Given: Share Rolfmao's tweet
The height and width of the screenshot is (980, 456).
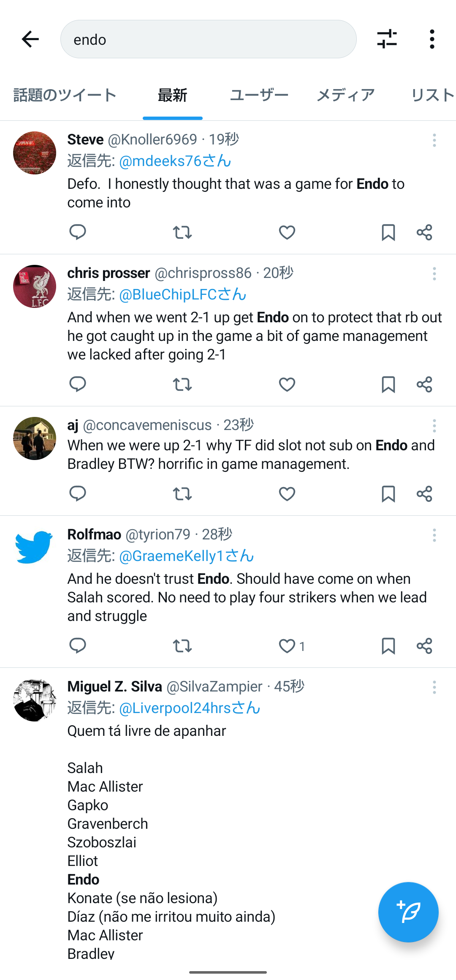Looking at the screenshot, I should click(x=424, y=646).
